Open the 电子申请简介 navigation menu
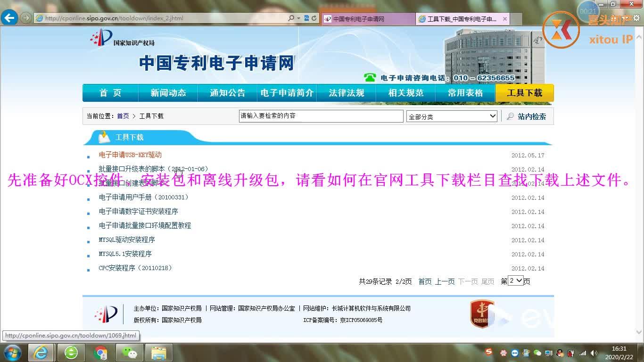Screen dimensions: 644x362 point(287,93)
